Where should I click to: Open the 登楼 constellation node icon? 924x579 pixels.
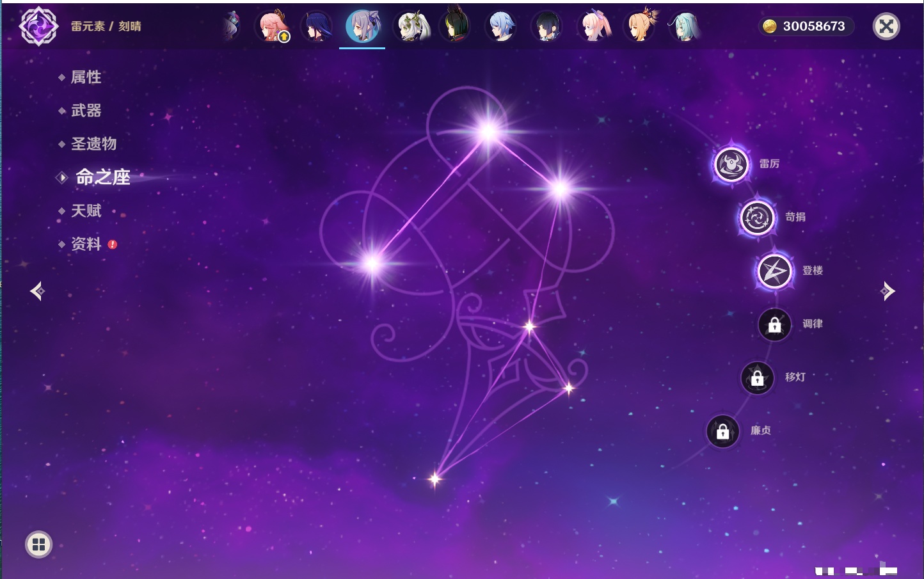[774, 271]
